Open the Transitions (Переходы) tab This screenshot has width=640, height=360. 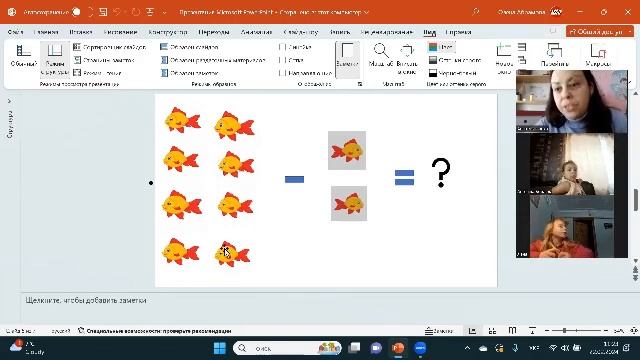(x=213, y=32)
